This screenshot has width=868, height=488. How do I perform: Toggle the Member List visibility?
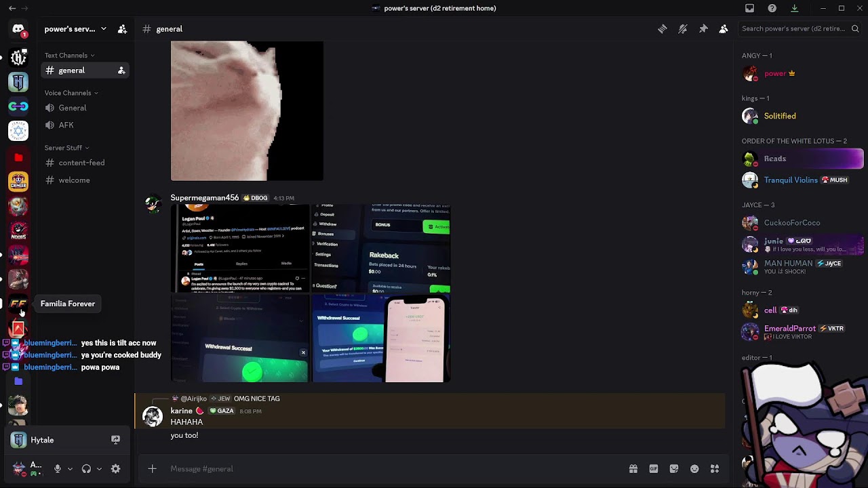coord(724,28)
